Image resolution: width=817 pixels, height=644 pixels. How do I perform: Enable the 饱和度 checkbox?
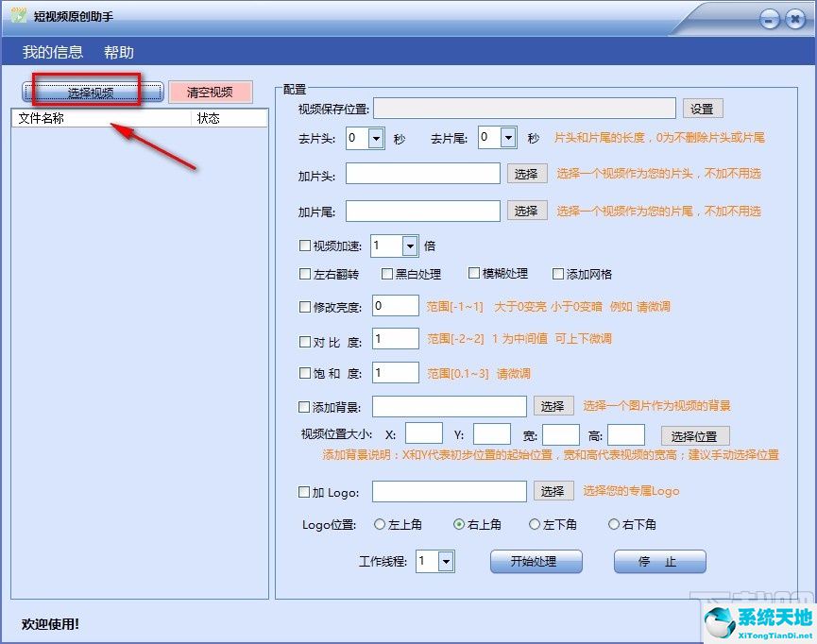(x=305, y=373)
